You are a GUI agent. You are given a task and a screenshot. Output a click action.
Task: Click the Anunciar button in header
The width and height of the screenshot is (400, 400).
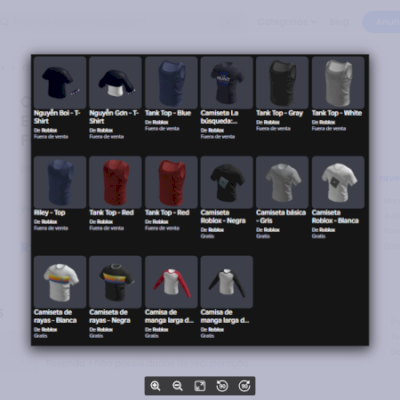(x=382, y=22)
